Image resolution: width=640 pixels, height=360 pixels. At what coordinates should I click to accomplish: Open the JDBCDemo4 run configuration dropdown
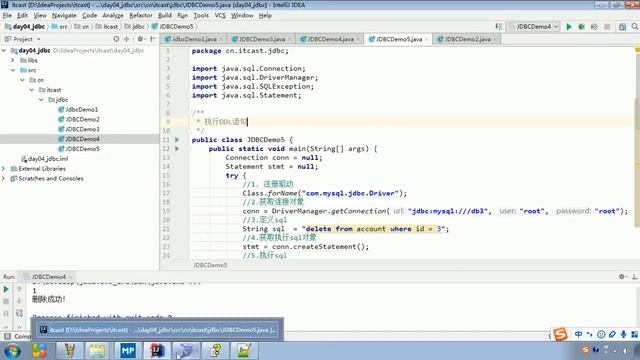pyautogui.click(x=533, y=27)
